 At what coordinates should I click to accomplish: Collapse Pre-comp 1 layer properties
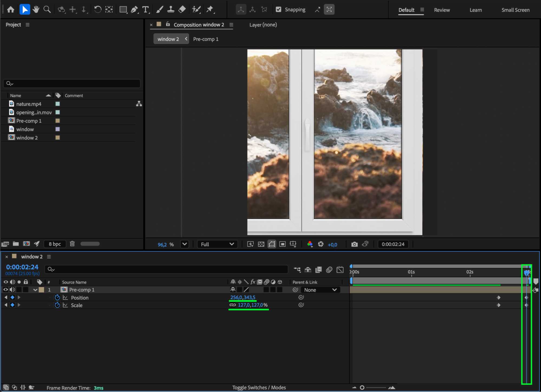coord(35,290)
